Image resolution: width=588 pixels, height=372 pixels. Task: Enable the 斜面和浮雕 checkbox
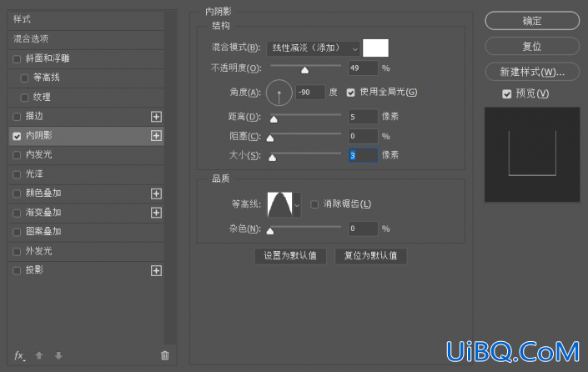click(17, 59)
